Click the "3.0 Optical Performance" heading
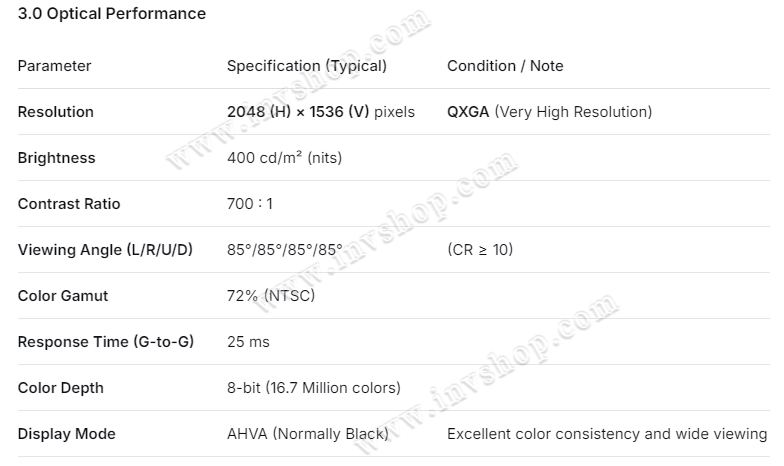 [x=112, y=14]
